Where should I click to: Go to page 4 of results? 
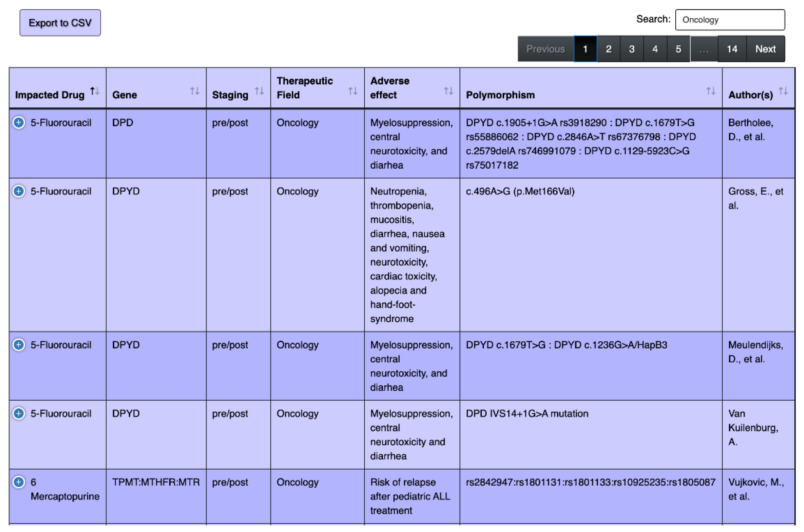(655, 49)
